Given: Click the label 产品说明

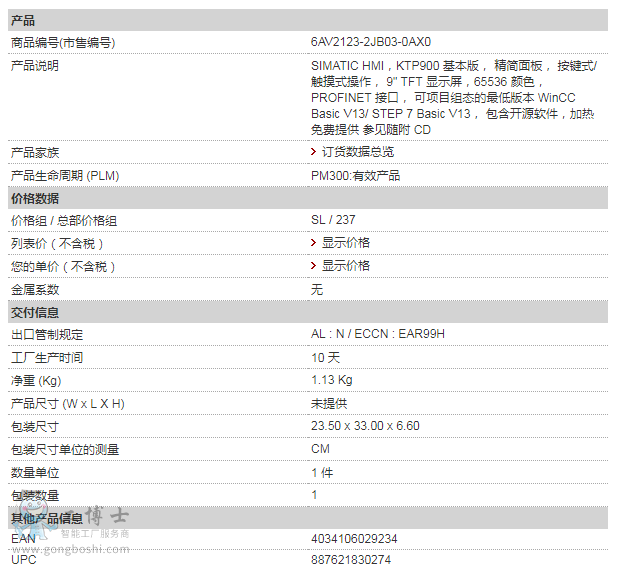Looking at the screenshot, I should (x=35, y=65).
